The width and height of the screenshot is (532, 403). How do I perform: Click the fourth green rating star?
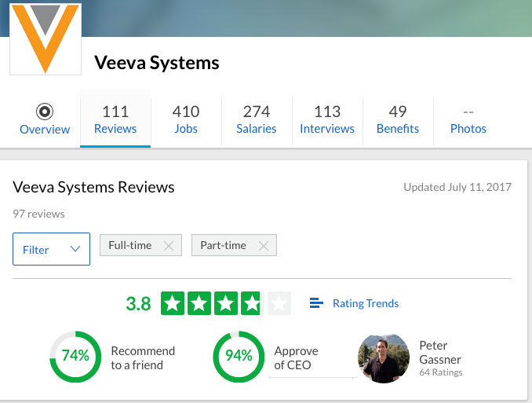[253, 303]
